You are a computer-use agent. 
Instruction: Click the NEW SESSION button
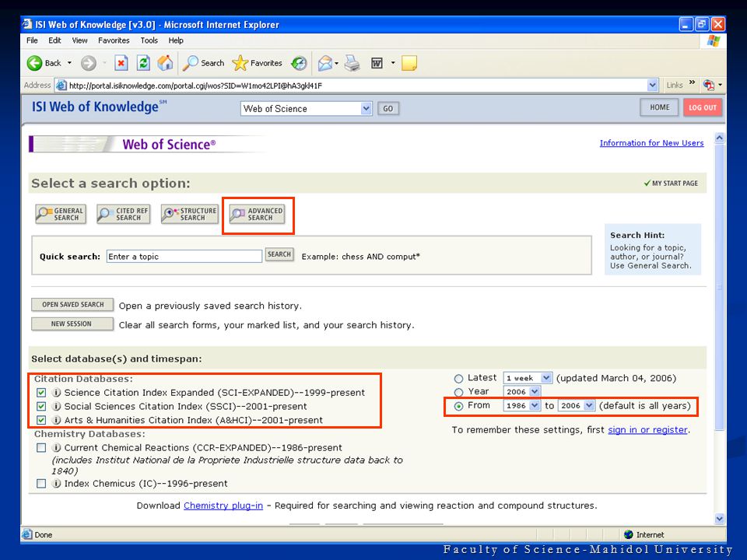click(x=72, y=324)
